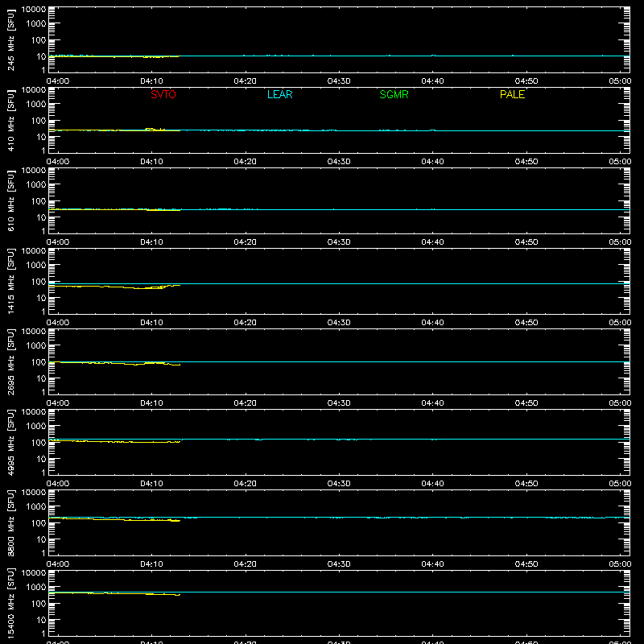The width and height of the screenshot is (644, 644).
Task: Select the 610 MHz [SFU] axis title
Action: click(x=10, y=201)
